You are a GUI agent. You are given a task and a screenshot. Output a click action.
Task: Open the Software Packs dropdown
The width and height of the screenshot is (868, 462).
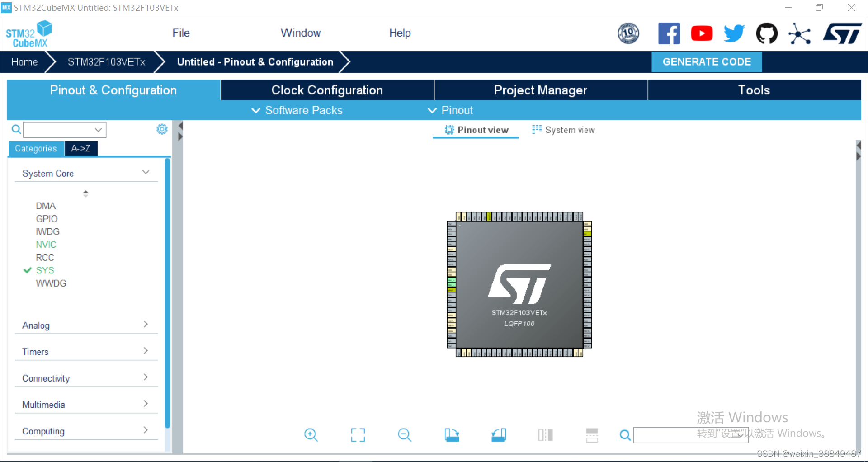click(x=297, y=110)
